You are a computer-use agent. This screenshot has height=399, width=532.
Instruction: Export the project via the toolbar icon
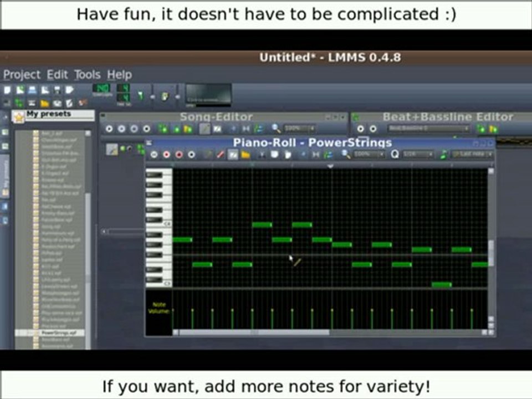[70, 90]
